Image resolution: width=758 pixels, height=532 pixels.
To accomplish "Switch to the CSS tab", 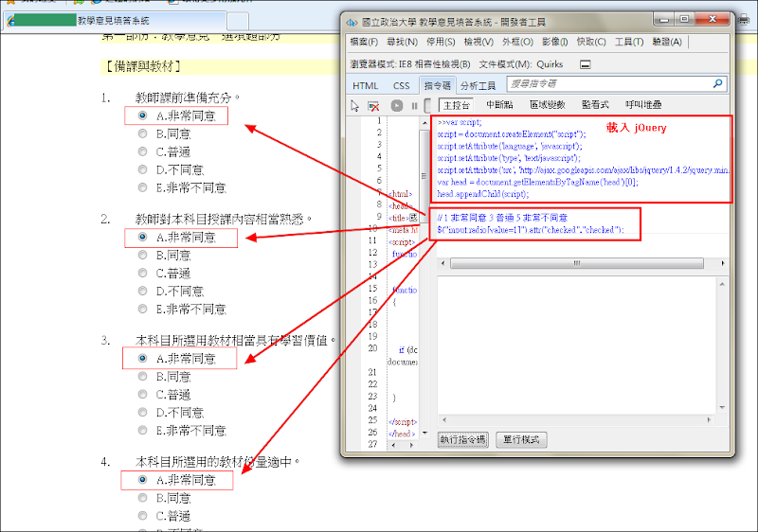I will 401,86.
